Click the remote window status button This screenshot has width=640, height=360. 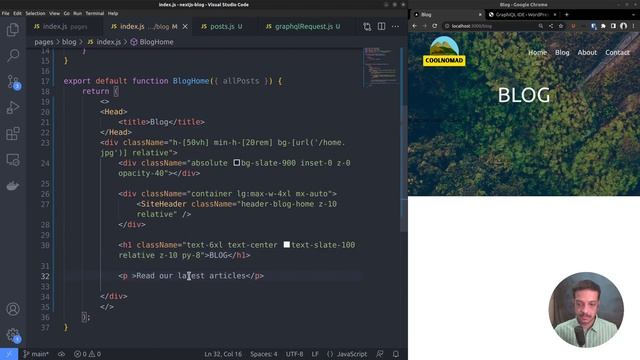pos(9,354)
